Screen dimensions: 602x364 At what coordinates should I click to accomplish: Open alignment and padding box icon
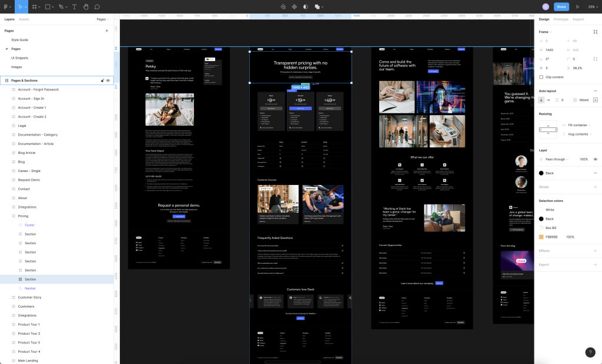tap(595, 100)
